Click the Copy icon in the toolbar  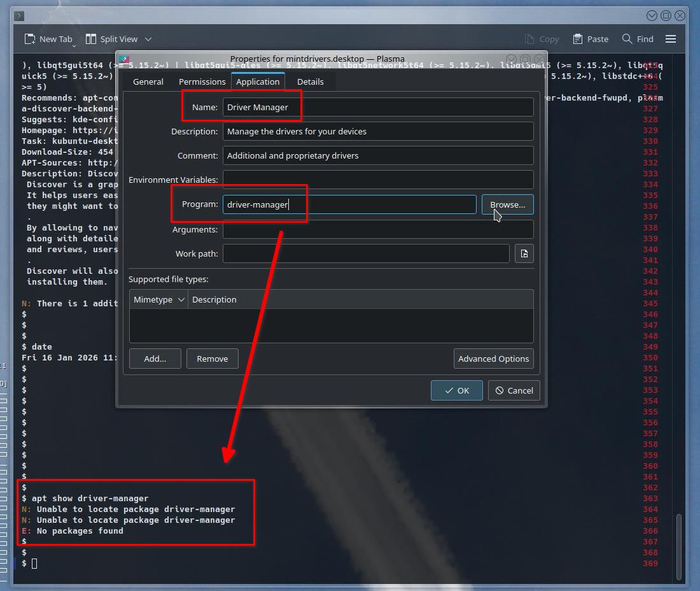coord(530,39)
